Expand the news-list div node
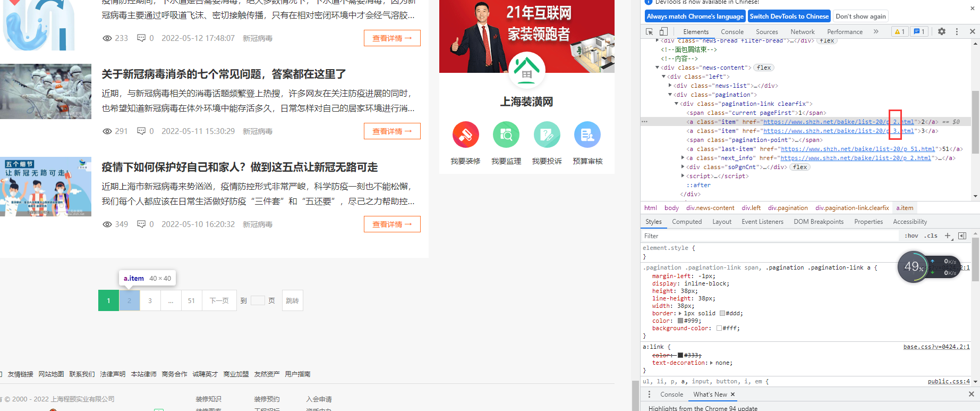The height and width of the screenshot is (411, 980). [x=670, y=86]
